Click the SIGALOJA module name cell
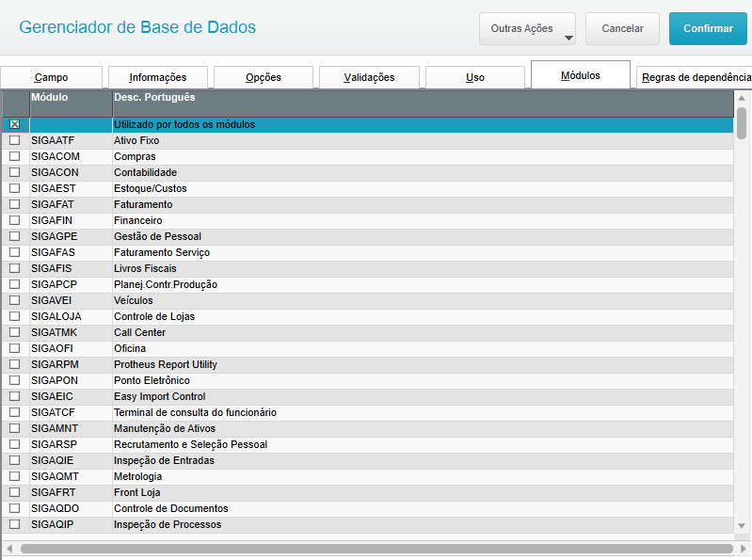 tap(71, 316)
